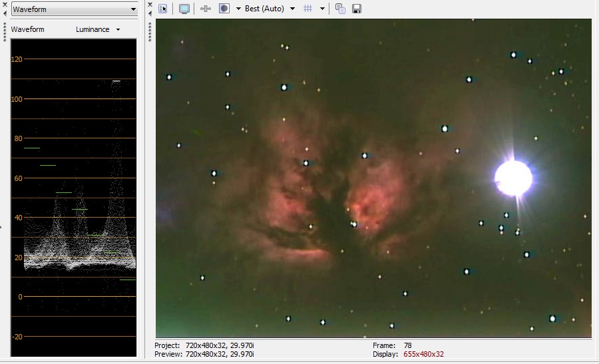Open Project Video Properties button
Image resolution: width=599 pixels, height=364 pixels.
(x=163, y=9)
